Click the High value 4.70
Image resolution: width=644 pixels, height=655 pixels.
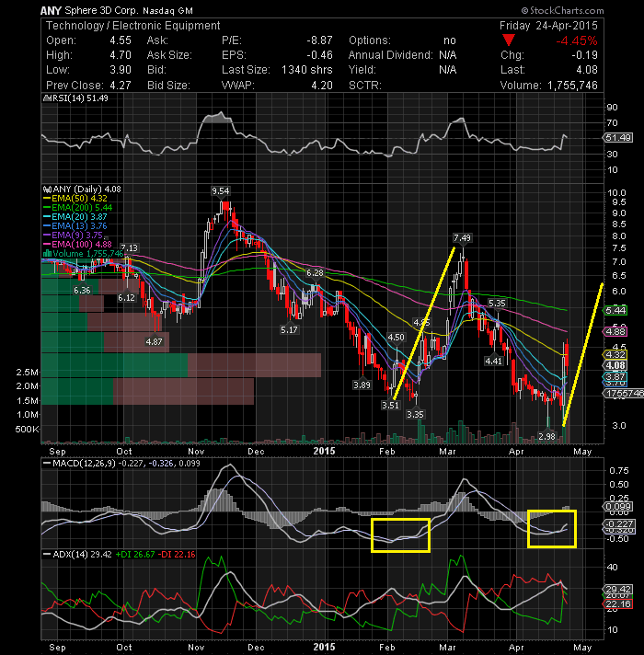[x=121, y=55]
